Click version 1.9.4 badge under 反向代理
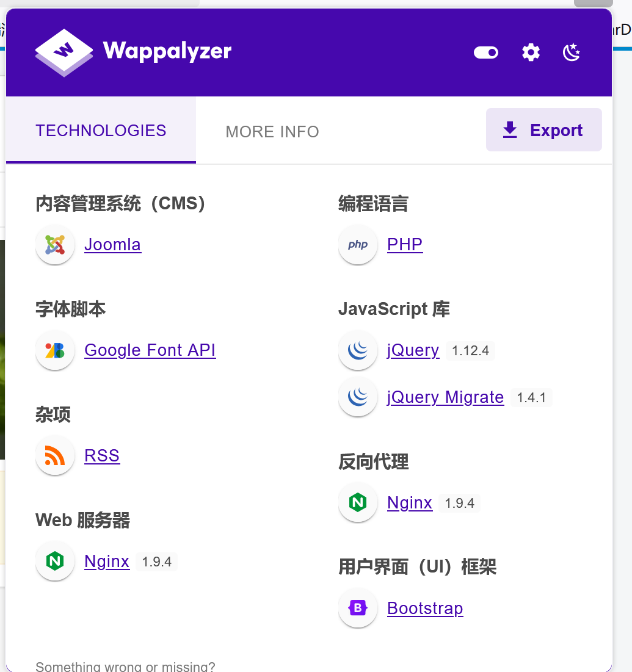This screenshot has height=672, width=632. tap(460, 503)
